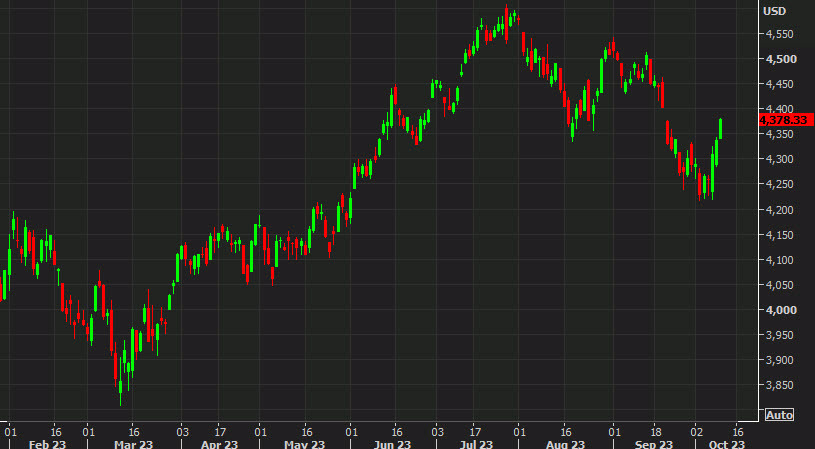Click the 4,150 price axis label
815x449 pixels.
tap(780, 235)
